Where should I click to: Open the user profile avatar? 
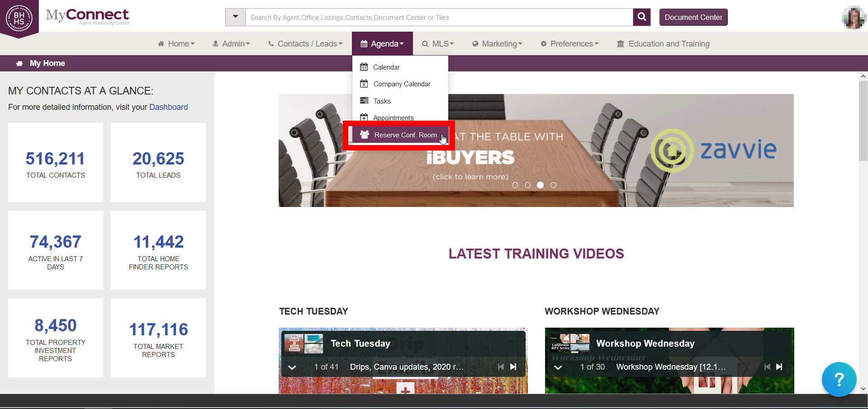(x=854, y=18)
